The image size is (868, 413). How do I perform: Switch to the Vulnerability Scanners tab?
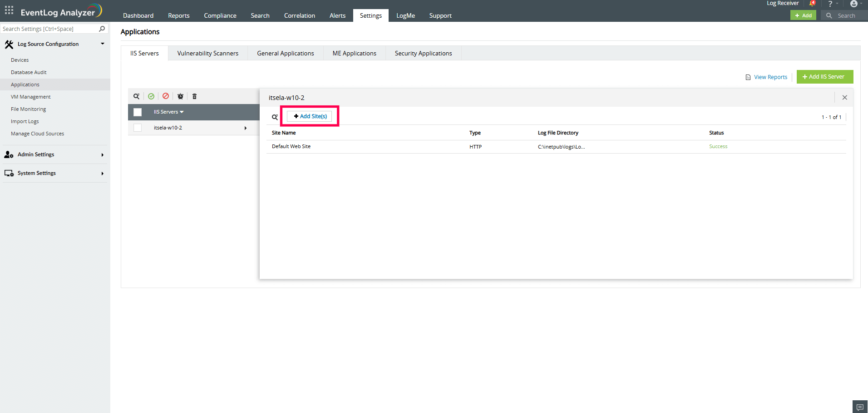pyautogui.click(x=207, y=53)
